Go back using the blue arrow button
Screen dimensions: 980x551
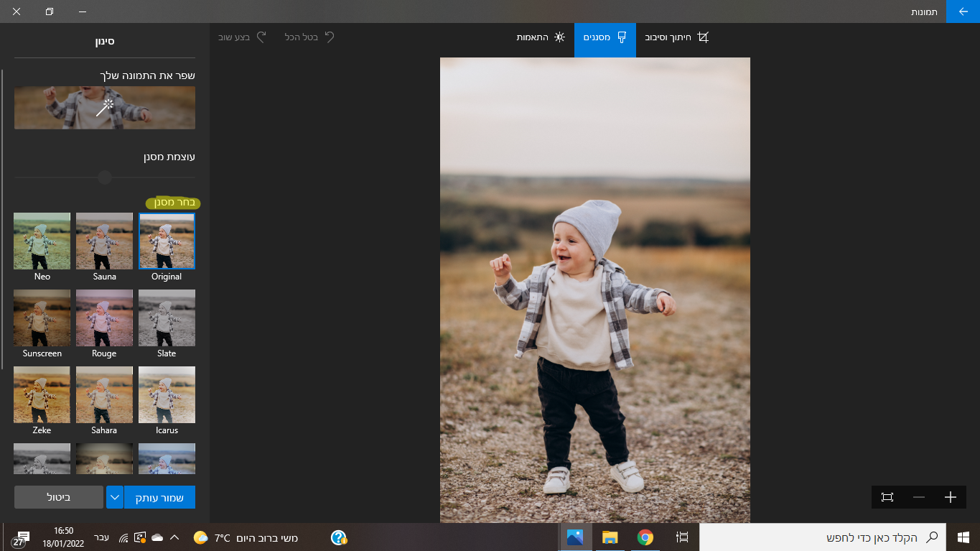[963, 11]
